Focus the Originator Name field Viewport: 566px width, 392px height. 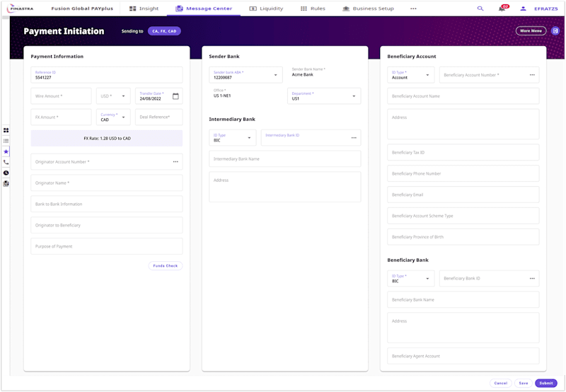coord(107,183)
